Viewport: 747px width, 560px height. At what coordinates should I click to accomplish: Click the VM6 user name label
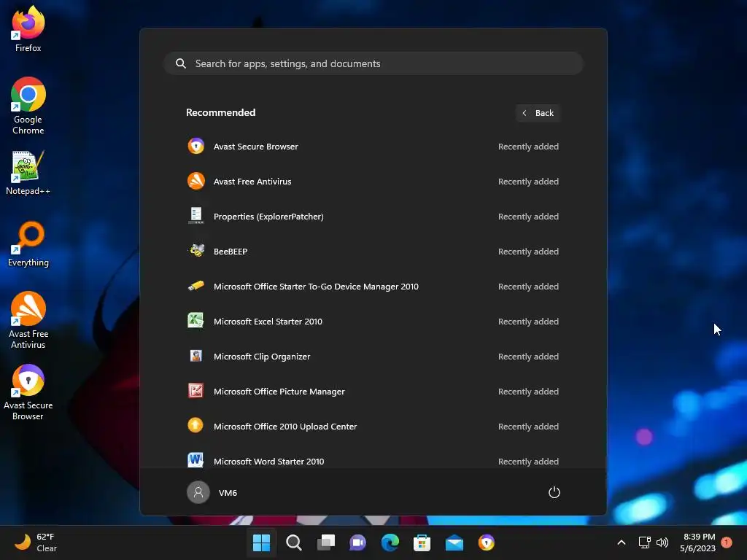pos(228,493)
